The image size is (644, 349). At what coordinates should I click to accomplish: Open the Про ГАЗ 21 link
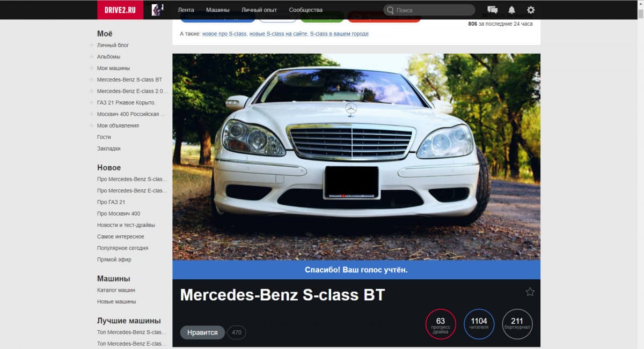111,202
